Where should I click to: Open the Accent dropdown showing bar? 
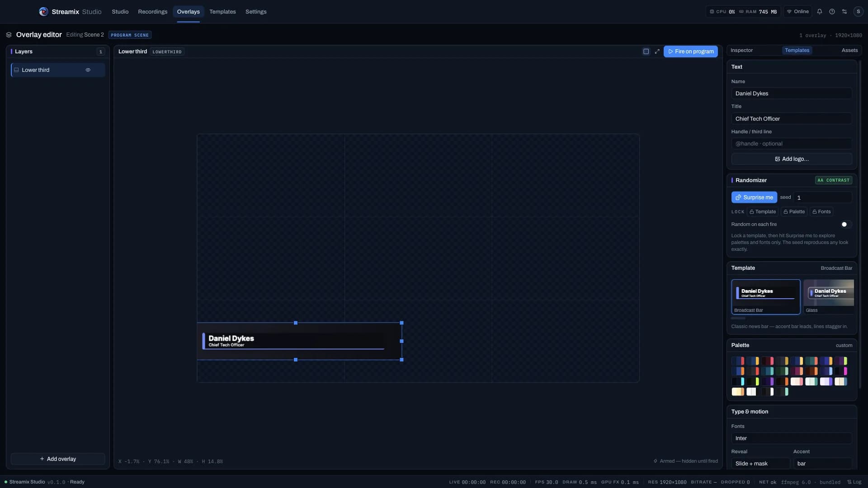coord(823,464)
